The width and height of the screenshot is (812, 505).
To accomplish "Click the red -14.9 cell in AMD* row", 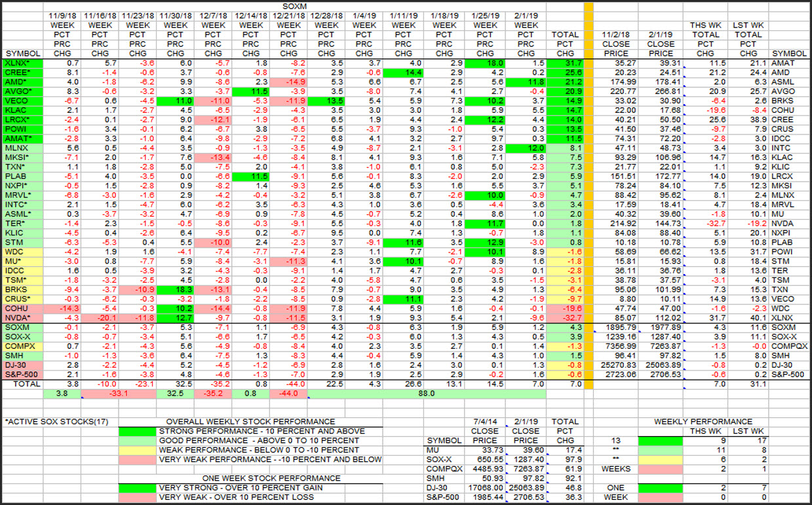I will coord(288,81).
